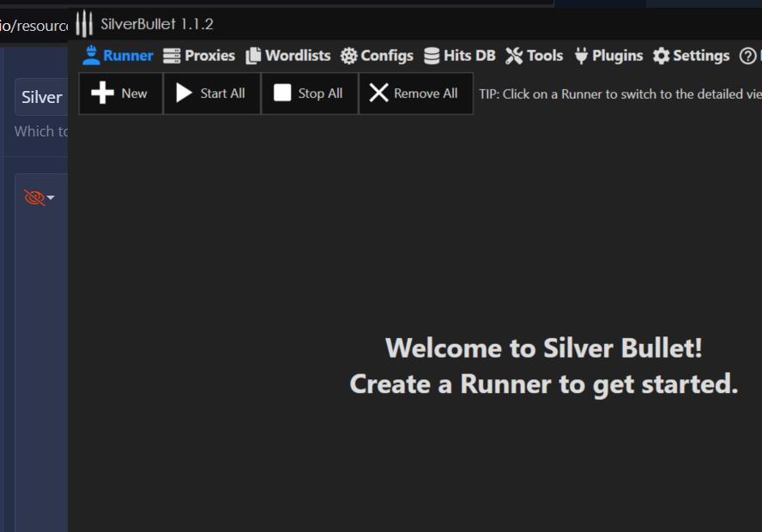Click the browser address bar

(34, 26)
